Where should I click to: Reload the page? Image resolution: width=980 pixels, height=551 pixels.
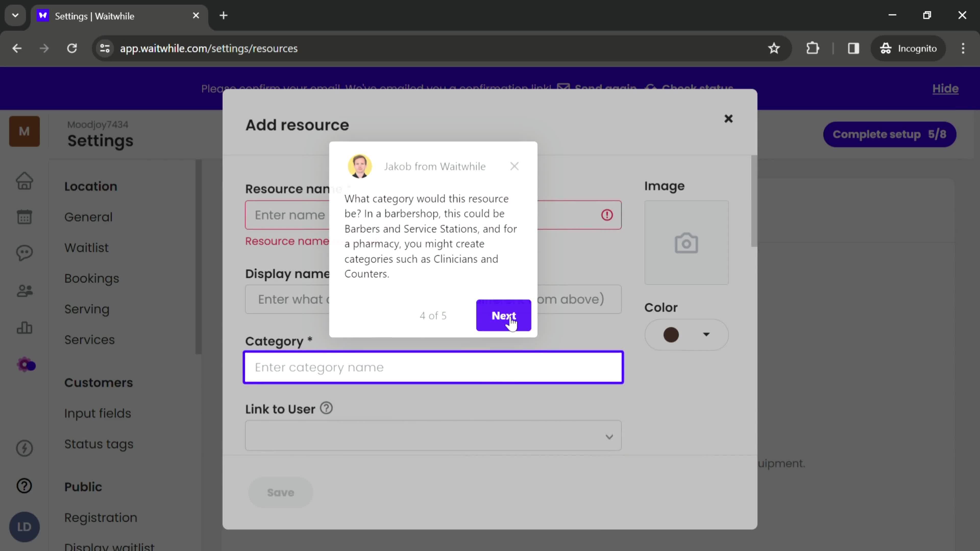72,48
